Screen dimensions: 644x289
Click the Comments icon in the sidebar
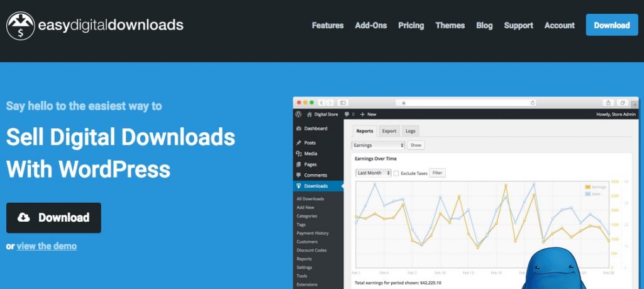point(299,175)
